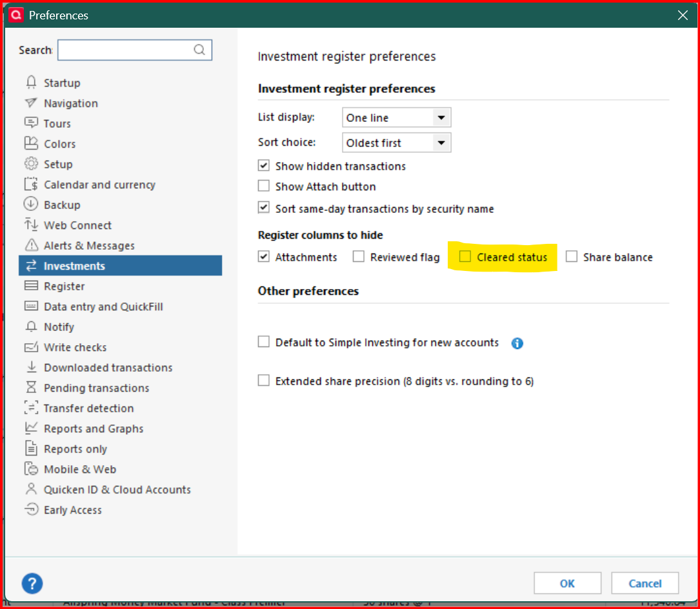Click the Cancel button
Image resolution: width=700 pixels, height=609 pixels.
click(x=645, y=583)
